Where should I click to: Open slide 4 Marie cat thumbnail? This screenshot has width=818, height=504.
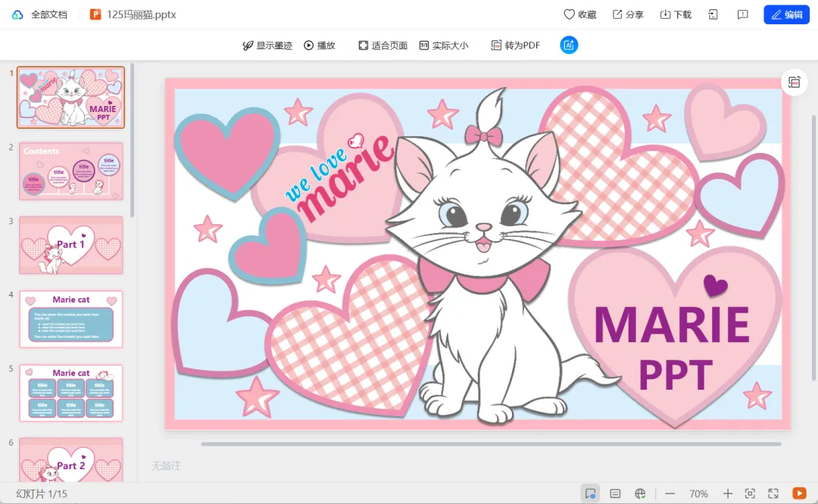pos(71,319)
